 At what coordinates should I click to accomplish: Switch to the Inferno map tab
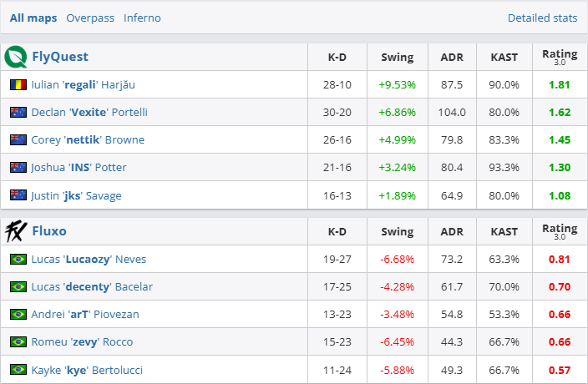coord(142,18)
